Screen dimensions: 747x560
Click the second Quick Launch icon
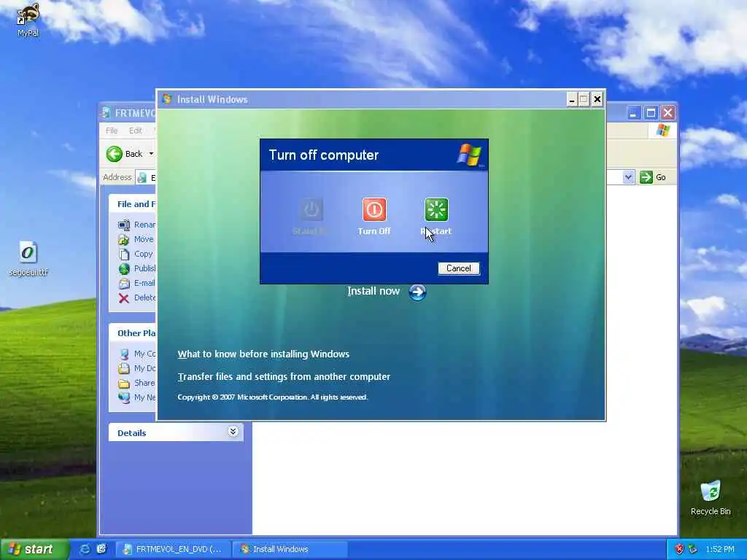click(101, 549)
